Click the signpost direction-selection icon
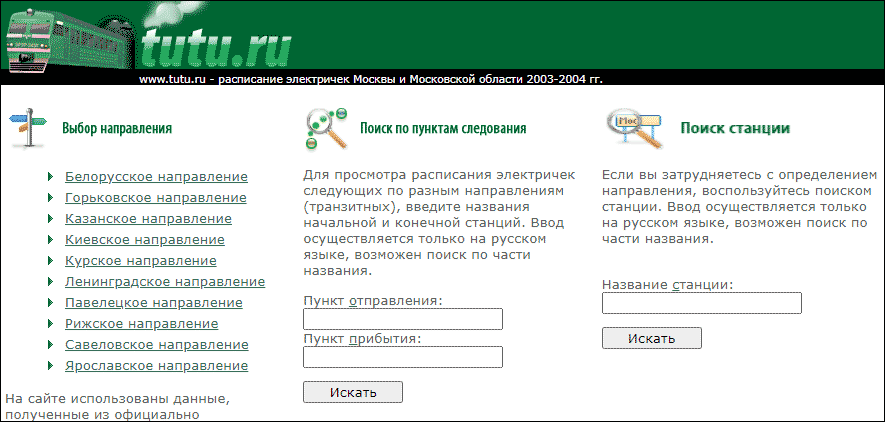The image size is (885, 422). coord(29,128)
